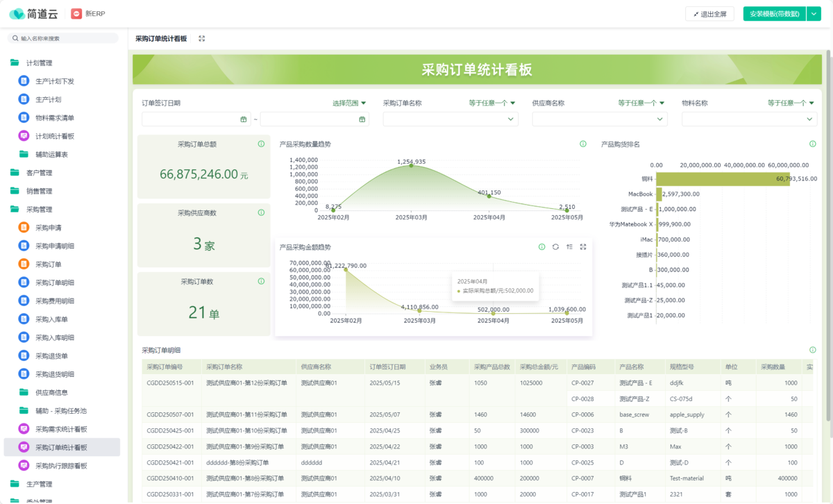Expand the 辅助运算表 subfolder

pos(52,154)
